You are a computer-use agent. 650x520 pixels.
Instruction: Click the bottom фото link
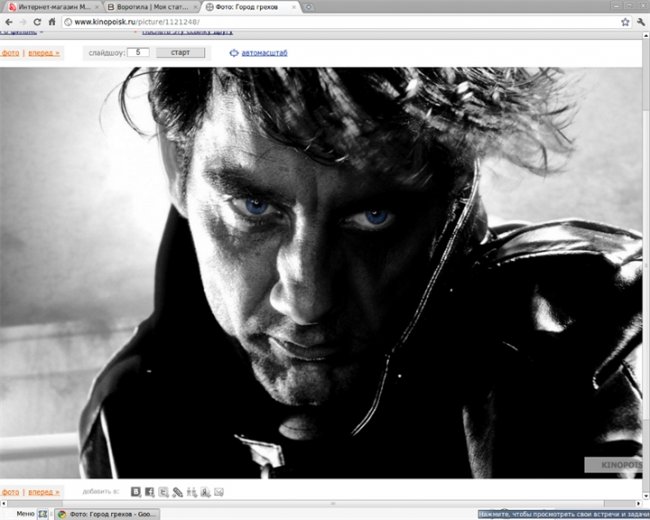(x=10, y=492)
